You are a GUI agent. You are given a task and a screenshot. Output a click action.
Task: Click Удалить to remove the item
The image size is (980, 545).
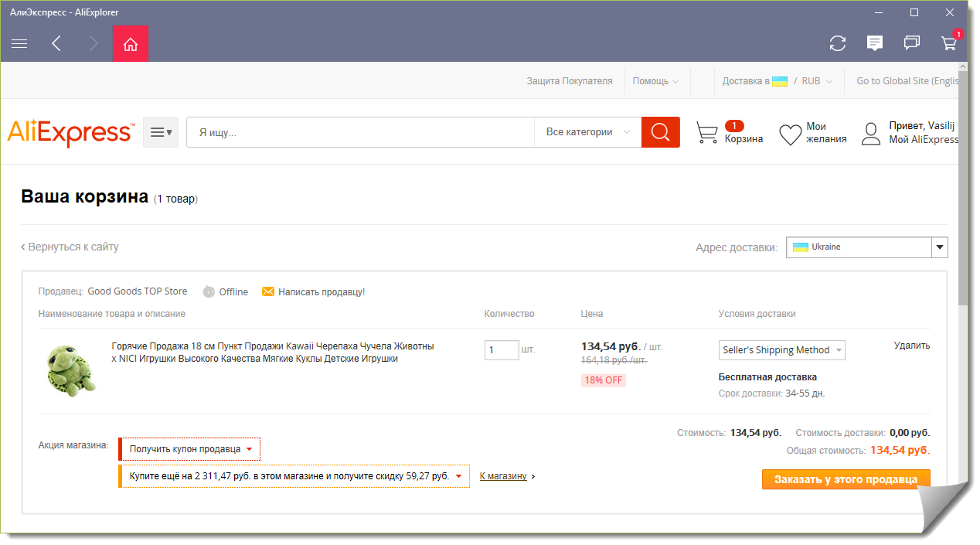(x=911, y=346)
